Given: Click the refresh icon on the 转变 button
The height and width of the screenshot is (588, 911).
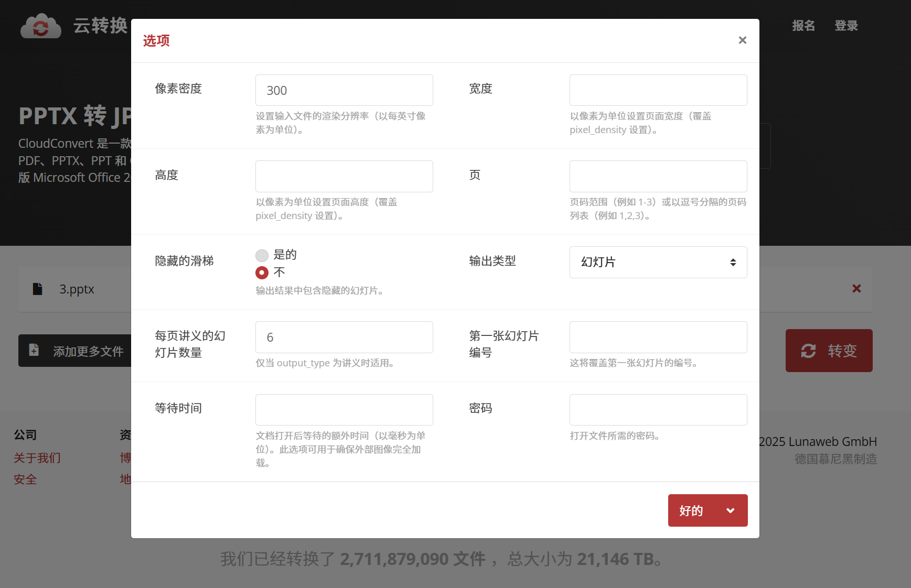Looking at the screenshot, I should (809, 351).
